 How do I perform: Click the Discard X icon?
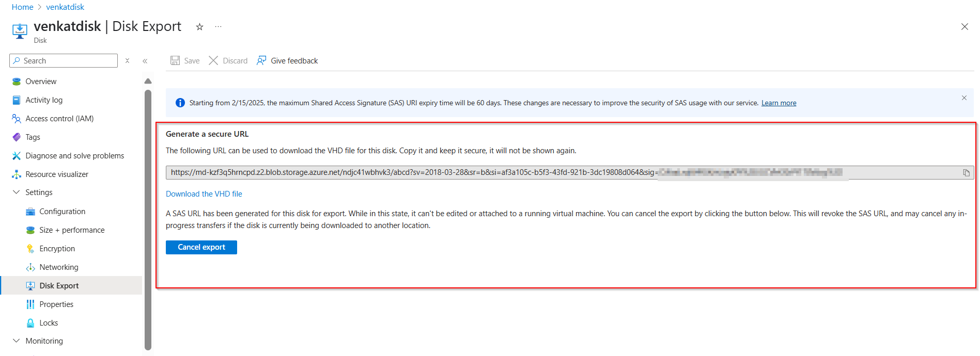pos(213,61)
